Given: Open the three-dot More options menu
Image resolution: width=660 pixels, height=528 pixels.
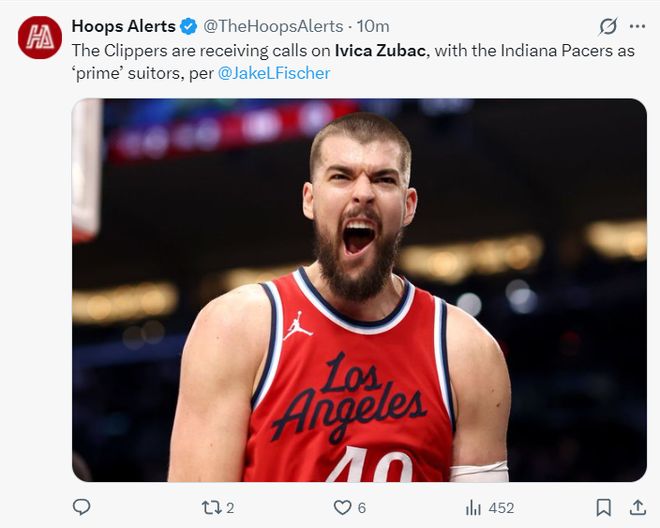Looking at the screenshot, I should coord(637,26).
